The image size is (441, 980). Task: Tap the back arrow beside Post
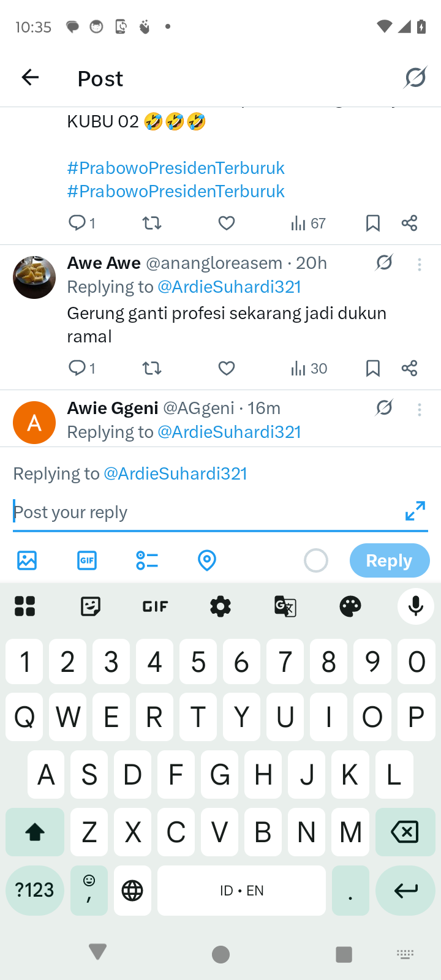click(30, 78)
